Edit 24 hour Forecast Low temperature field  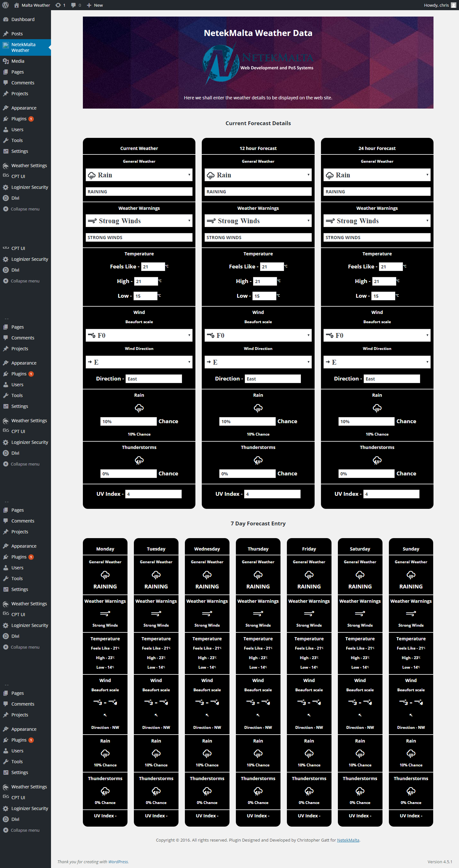[383, 296]
